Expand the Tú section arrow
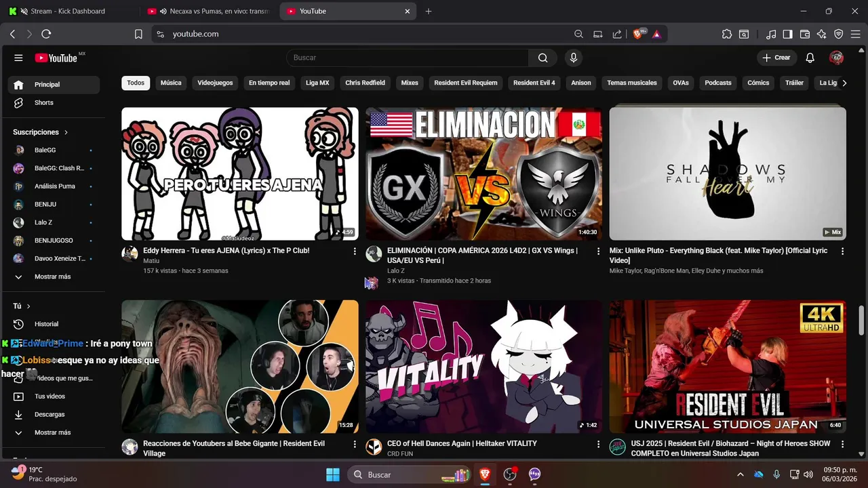The image size is (868, 488). (x=28, y=306)
